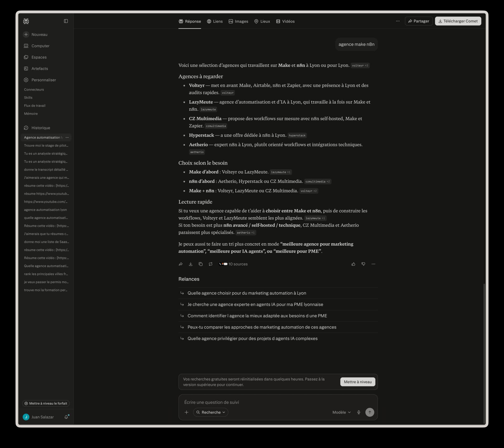This screenshot has height=448, width=504.
Task: Open answer more options ellipsis
Action: click(x=373, y=264)
